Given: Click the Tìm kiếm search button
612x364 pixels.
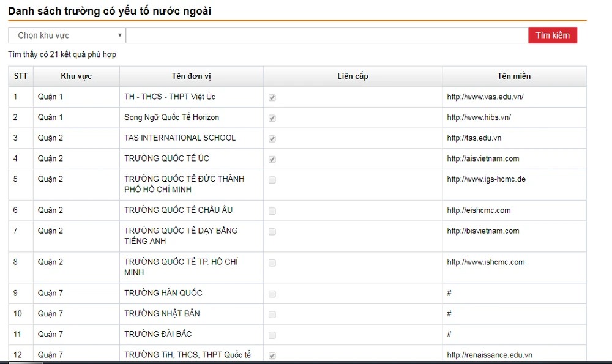Looking at the screenshot, I should (552, 35).
